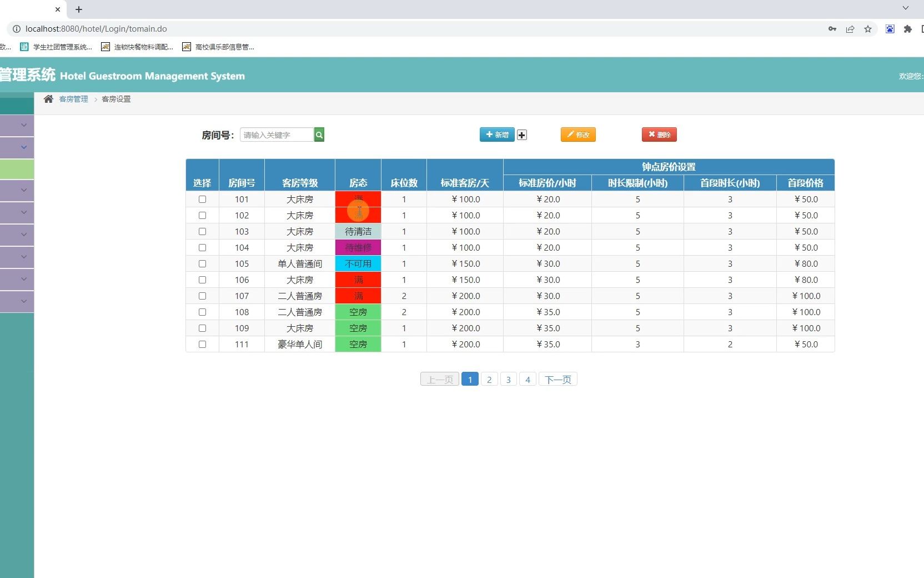Click the 删除 delete button
Screen dimensions: 924x578
659,134
